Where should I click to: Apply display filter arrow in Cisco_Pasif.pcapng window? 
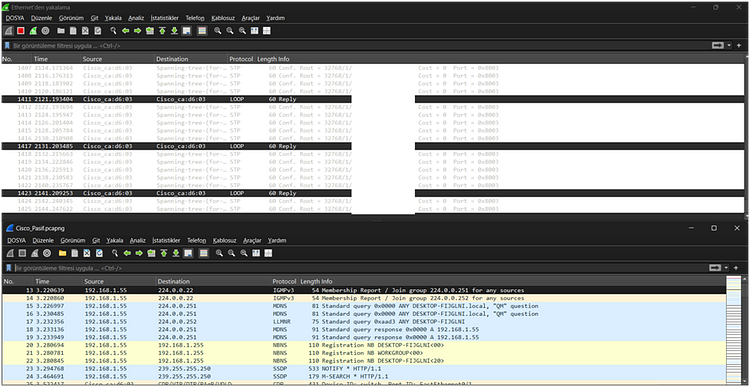pyautogui.click(x=716, y=267)
